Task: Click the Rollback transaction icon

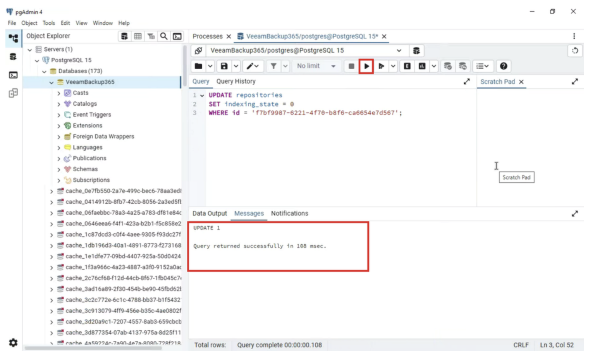Action: [463, 66]
